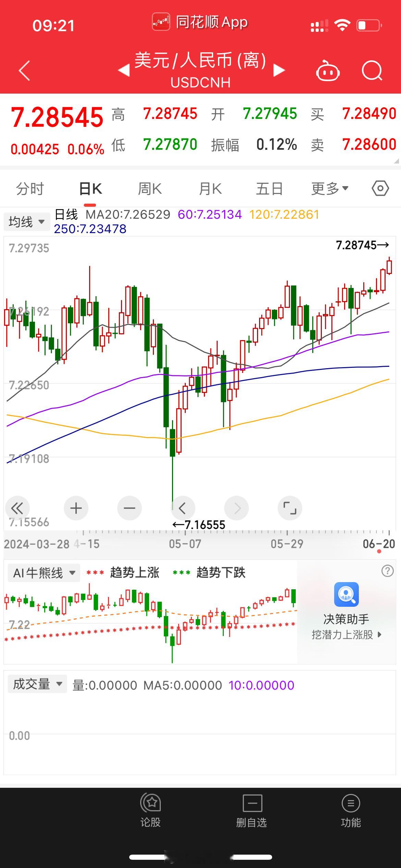
Task: Expand chart to fullscreen
Action: (290, 508)
